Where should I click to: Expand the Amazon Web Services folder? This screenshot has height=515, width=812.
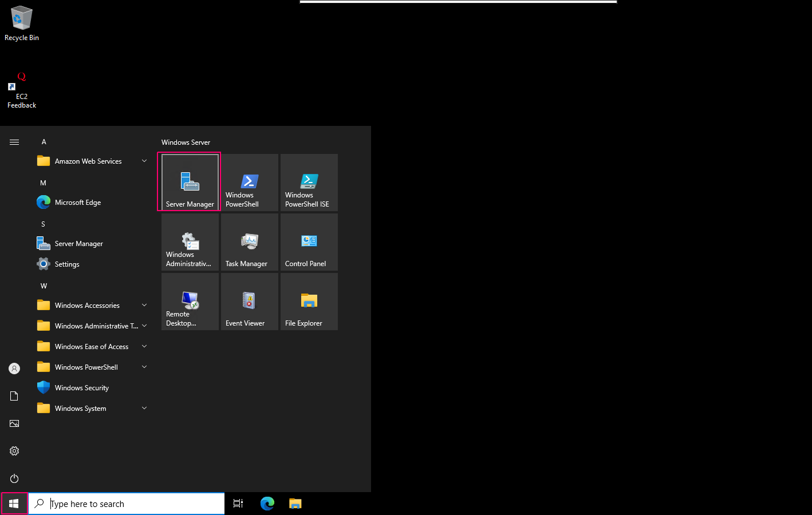pyautogui.click(x=92, y=161)
